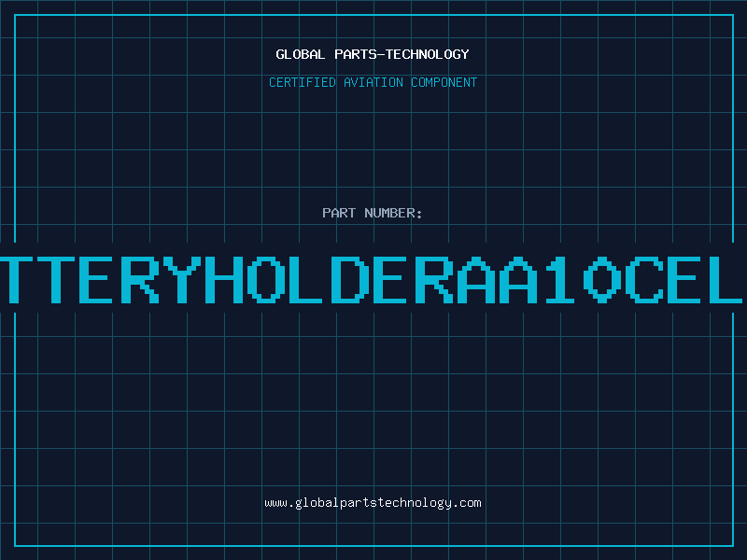
Task: Click the CERTIFIED AVIATION COMPONENT subtitle
Action: (373, 83)
